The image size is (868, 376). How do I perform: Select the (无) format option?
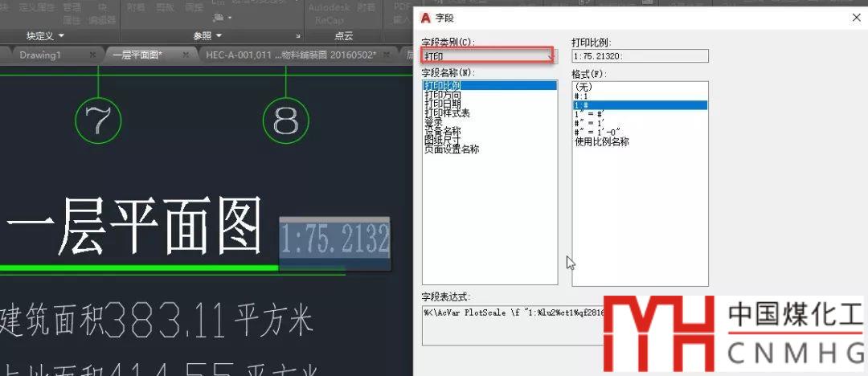(x=583, y=87)
